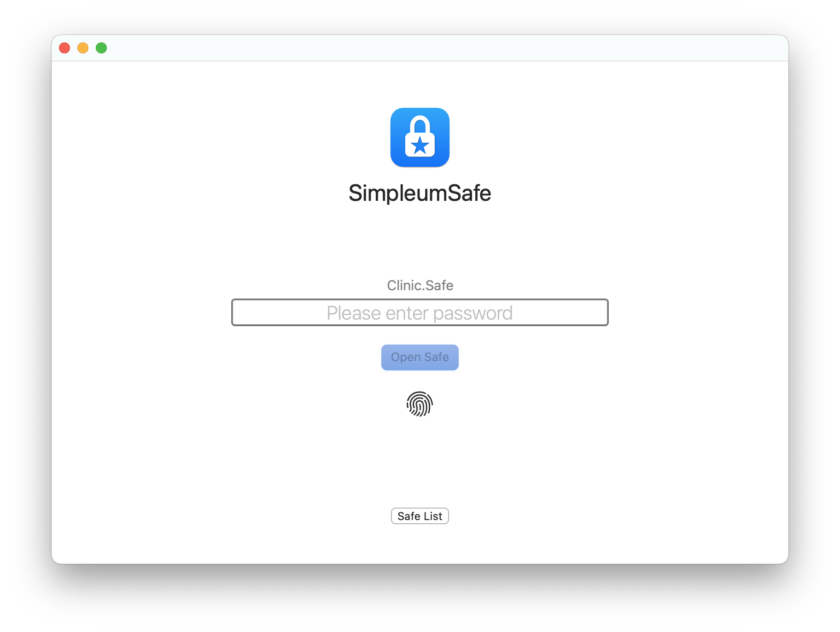Click blank white area below Safe List
The width and height of the screenshot is (840, 632).
(420, 544)
